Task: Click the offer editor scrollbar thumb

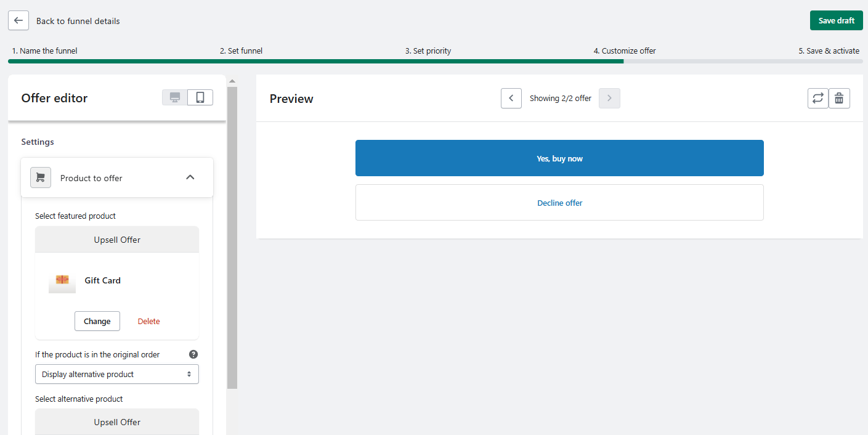Action: click(x=232, y=237)
